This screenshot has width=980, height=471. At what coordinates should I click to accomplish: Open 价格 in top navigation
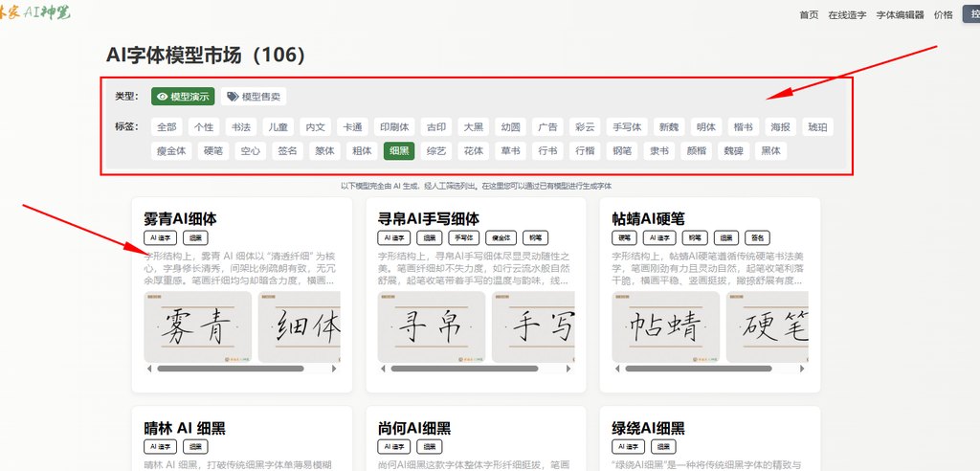pos(943,15)
